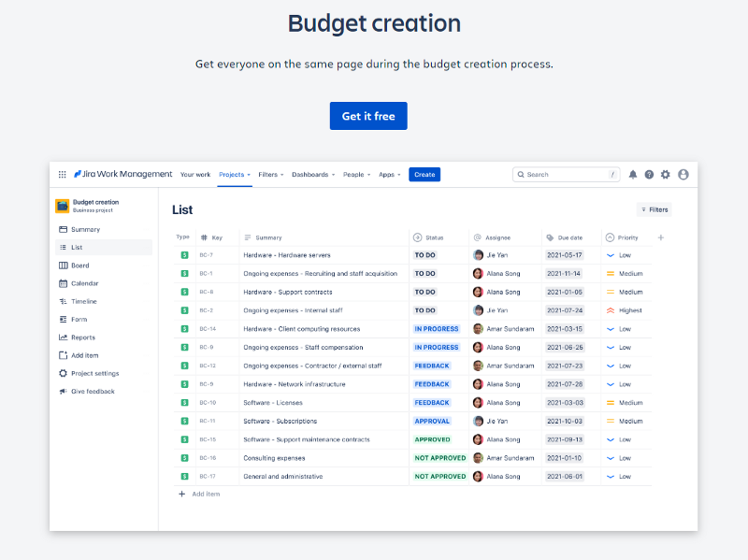
Task: Open the Atlassian app switcher grid icon
Action: 62,175
